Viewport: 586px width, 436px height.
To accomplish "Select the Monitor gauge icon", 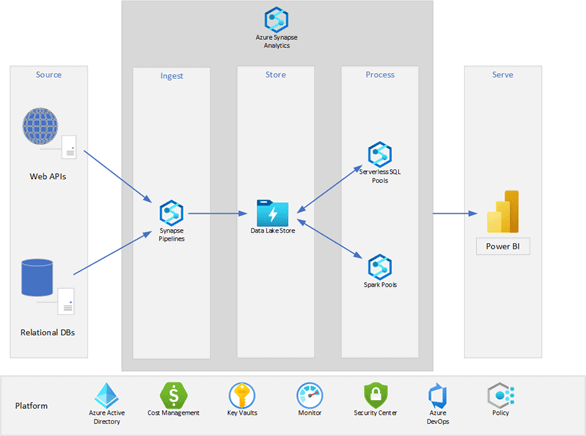I will pos(309,395).
